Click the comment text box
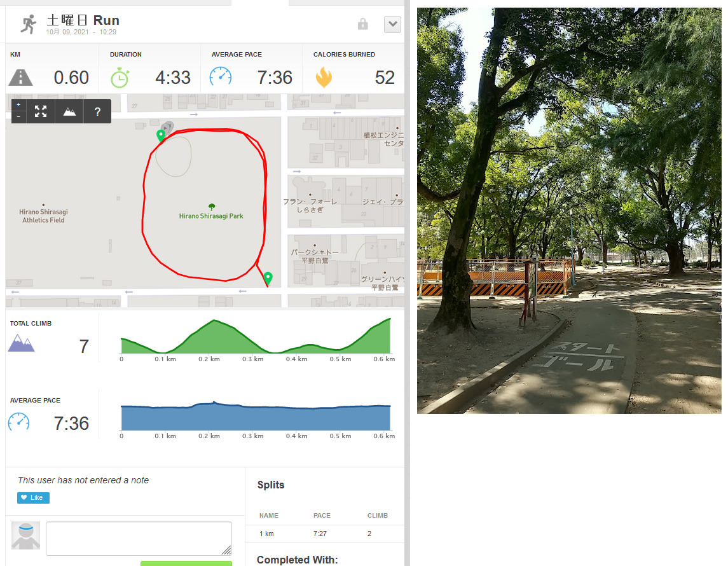The image size is (728, 566). click(x=139, y=539)
